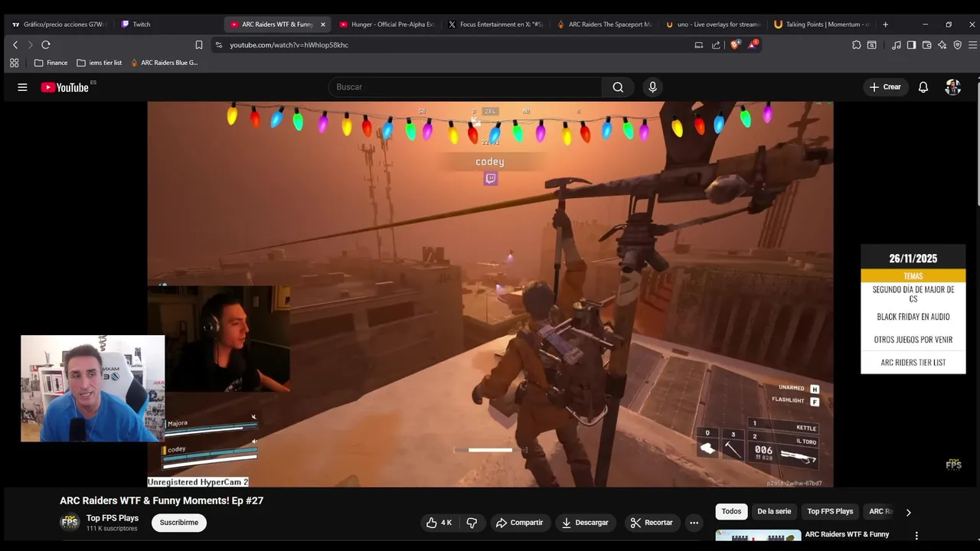The image size is (980, 551).
Task: Open the Top FPS Plays channel link
Action: 113,518
